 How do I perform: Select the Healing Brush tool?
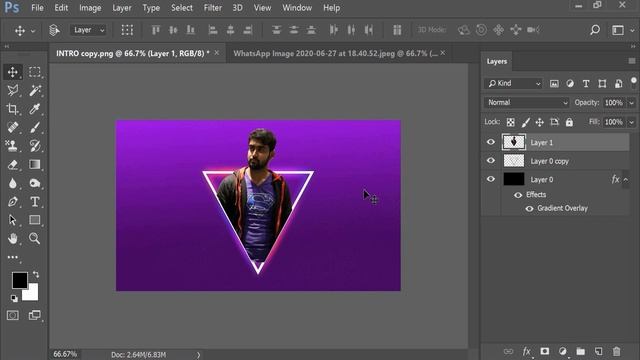point(13,127)
